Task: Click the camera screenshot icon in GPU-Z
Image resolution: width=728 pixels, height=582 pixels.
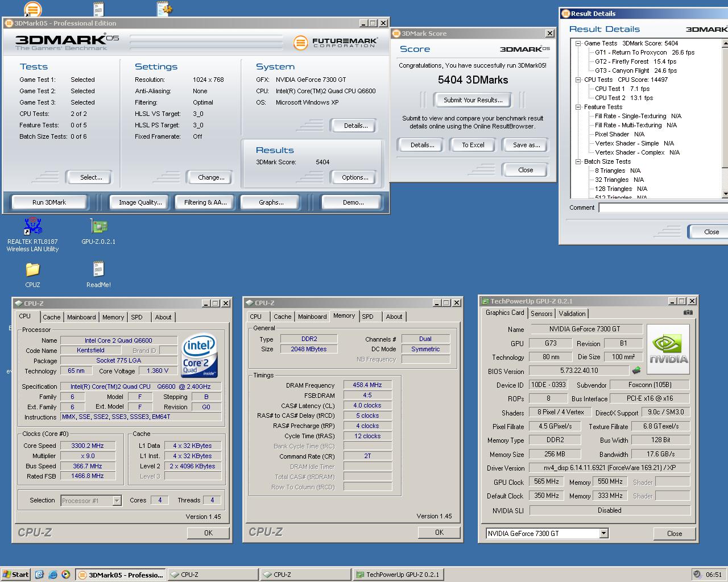Action: click(688, 312)
